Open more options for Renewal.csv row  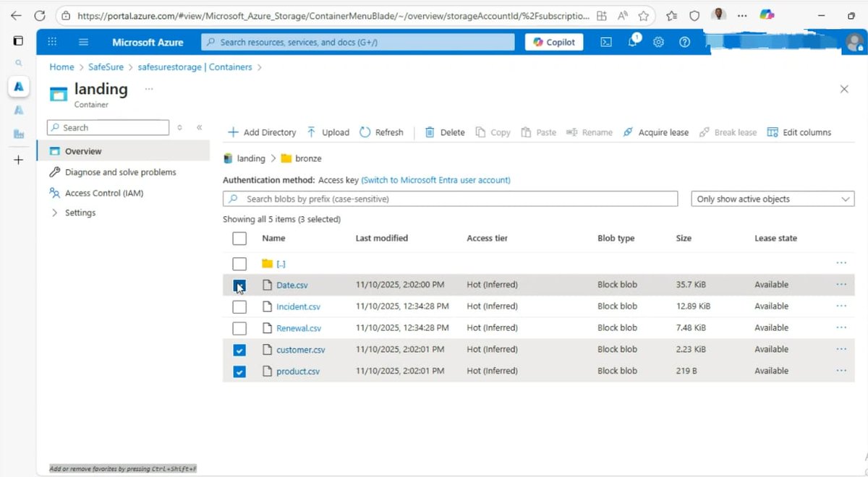coord(841,328)
